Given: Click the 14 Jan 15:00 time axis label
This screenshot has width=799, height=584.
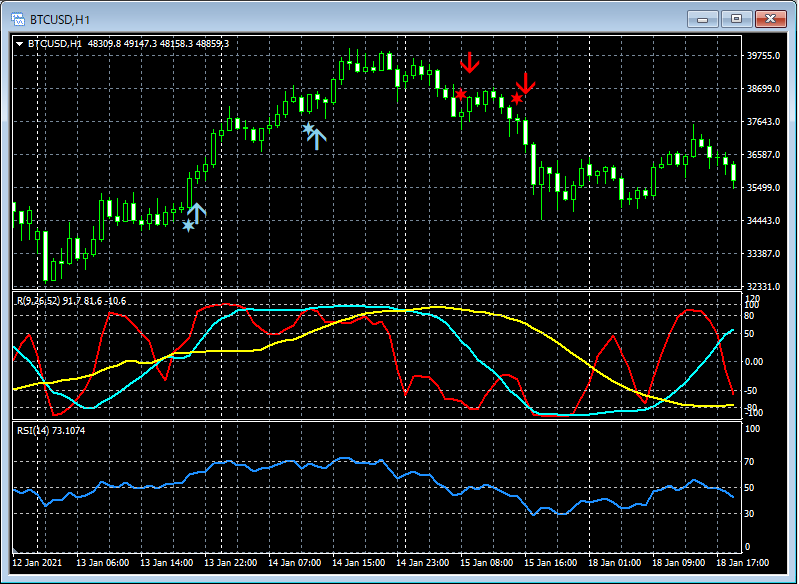Looking at the screenshot, I should (x=360, y=563).
